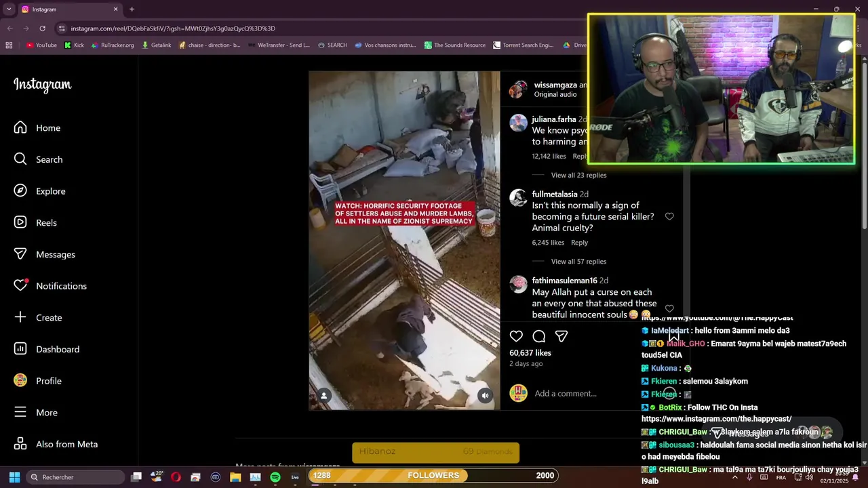868x488 pixels.
Task: Share the reel using paper plane icon
Action: coord(561,336)
